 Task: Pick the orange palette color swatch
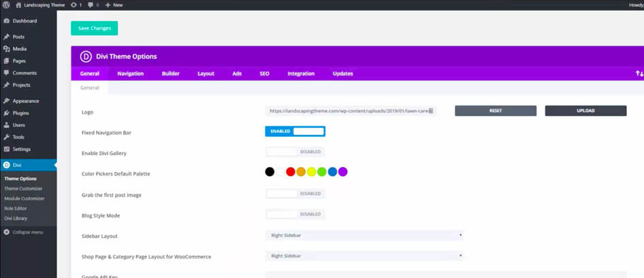click(301, 172)
